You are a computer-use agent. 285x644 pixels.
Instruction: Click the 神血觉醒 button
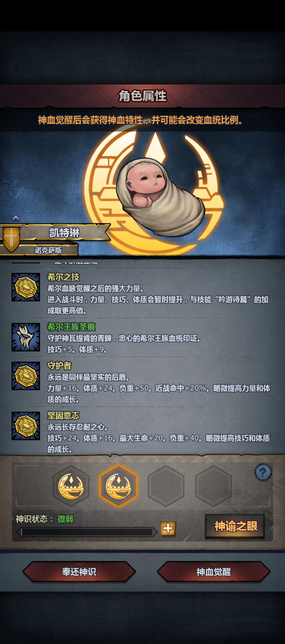[214, 572]
